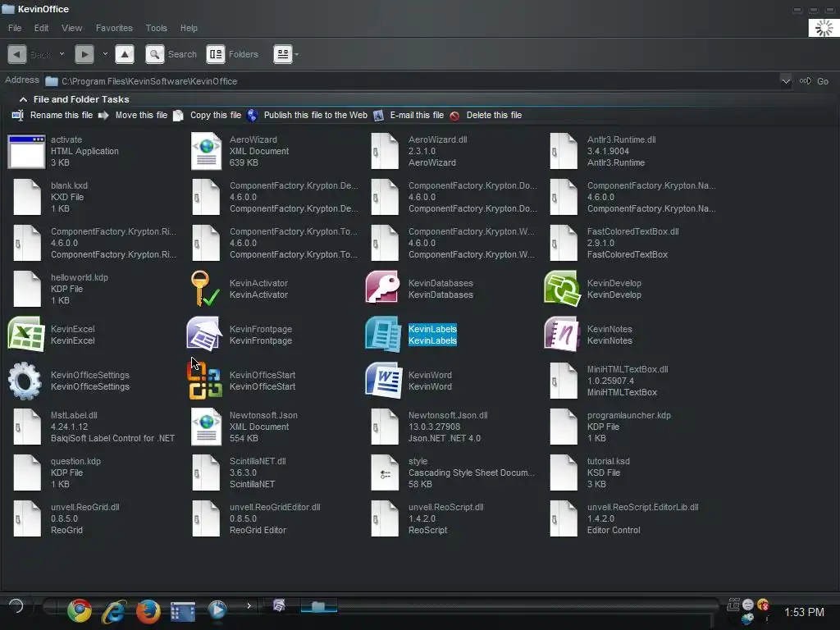
Task: Click Move this file link
Action: (x=141, y=115)
